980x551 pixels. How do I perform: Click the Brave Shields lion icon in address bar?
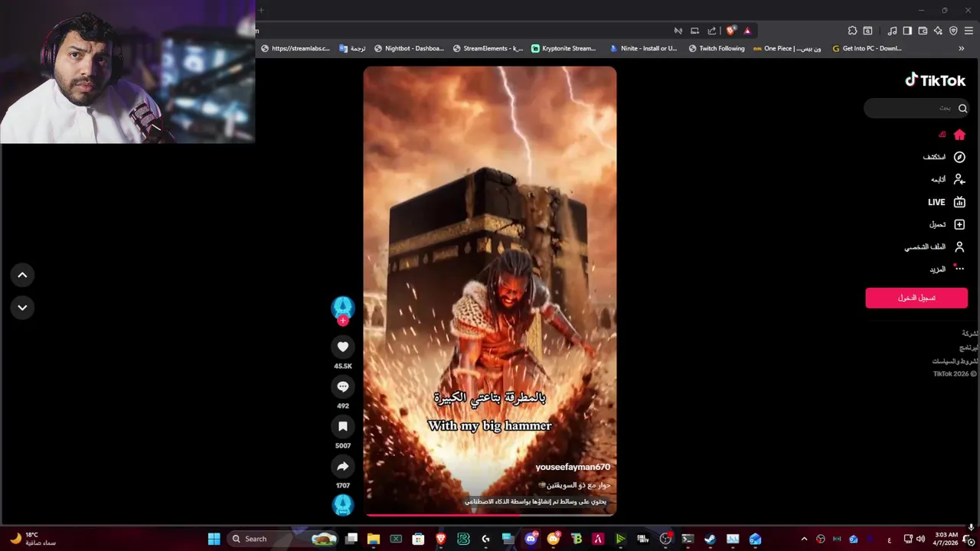731,31
